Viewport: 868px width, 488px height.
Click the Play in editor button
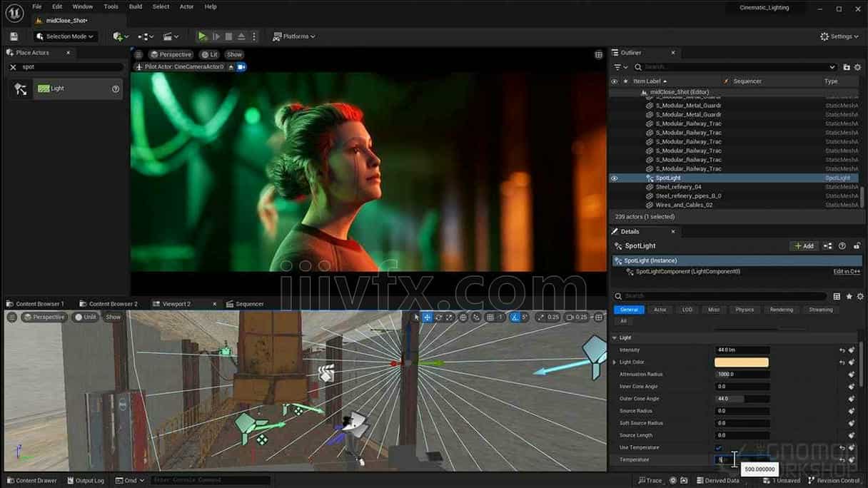(203, 36)
